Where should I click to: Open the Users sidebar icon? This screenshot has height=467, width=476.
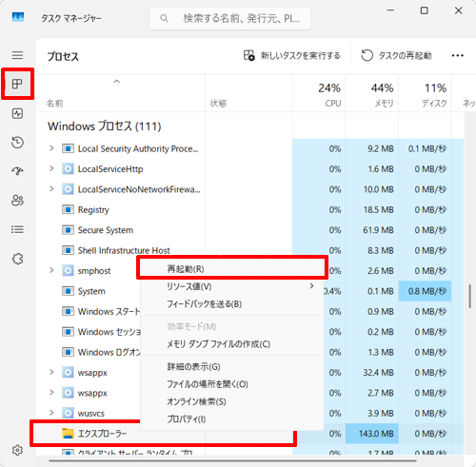(x=17, y=201)
